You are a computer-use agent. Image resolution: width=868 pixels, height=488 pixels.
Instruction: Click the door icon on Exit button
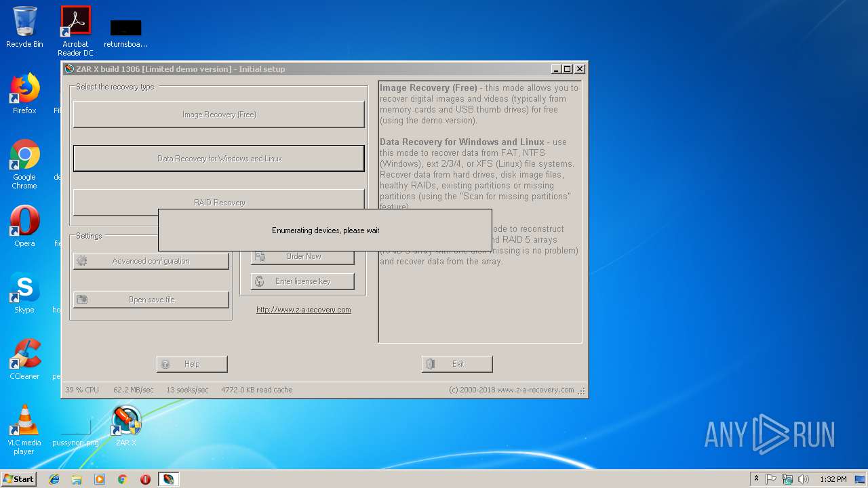[431, 364]
